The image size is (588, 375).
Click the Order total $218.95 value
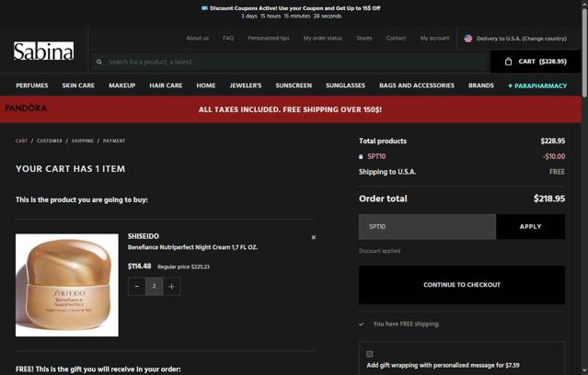pos(549,199)
